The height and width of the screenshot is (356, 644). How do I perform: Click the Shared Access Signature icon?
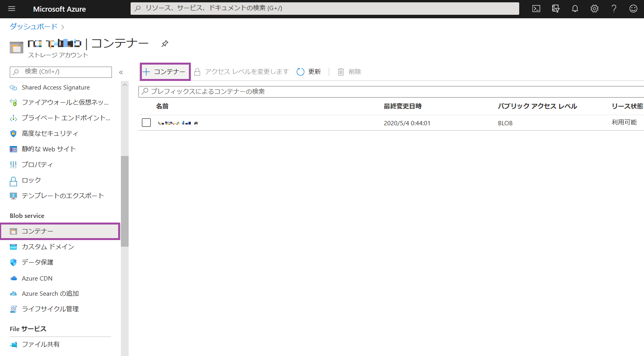tap(13, 88)
